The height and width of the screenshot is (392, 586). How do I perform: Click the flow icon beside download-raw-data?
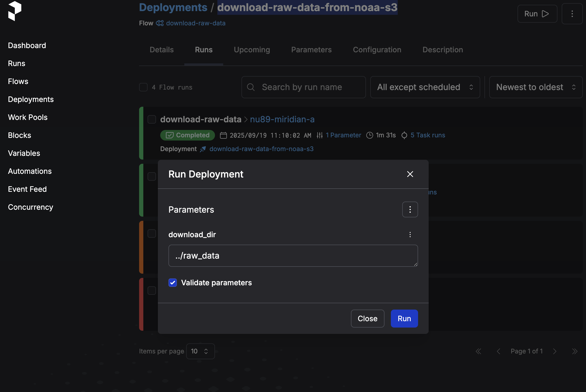160,23
